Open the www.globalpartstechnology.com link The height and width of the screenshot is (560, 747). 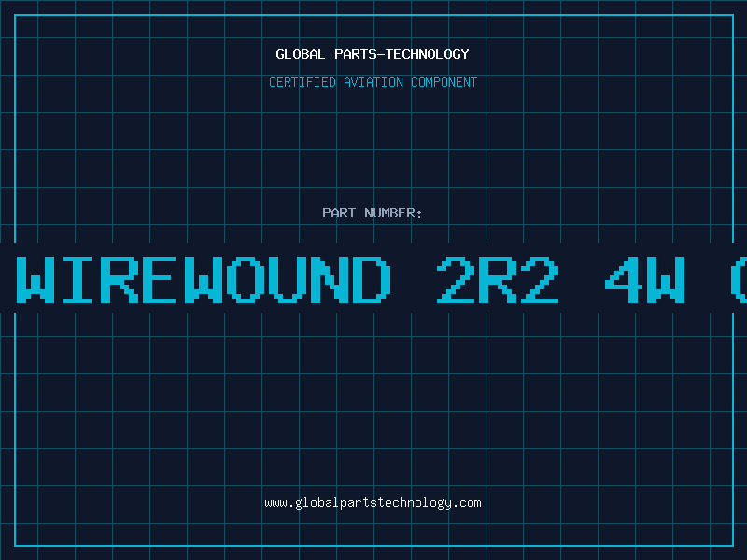pos(373,503)
